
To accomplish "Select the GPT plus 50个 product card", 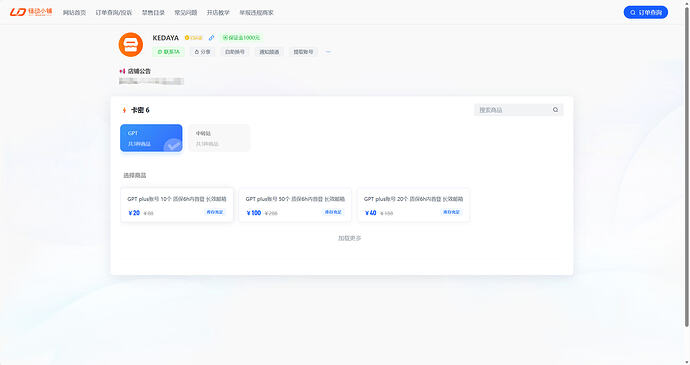I will (295, 205).
